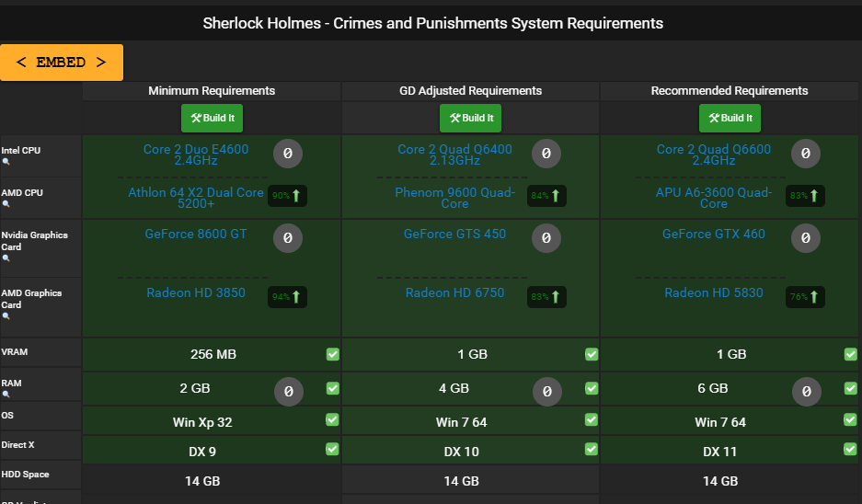Screen dimensions: 862x504
Task: Click zero badge next to Core 2 Duo E4600
Action: pos(288,154)
